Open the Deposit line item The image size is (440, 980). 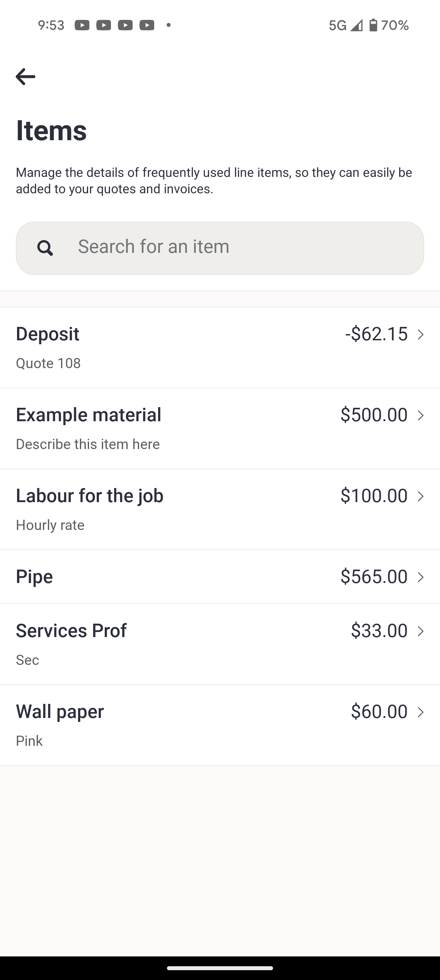pos(47,334)
